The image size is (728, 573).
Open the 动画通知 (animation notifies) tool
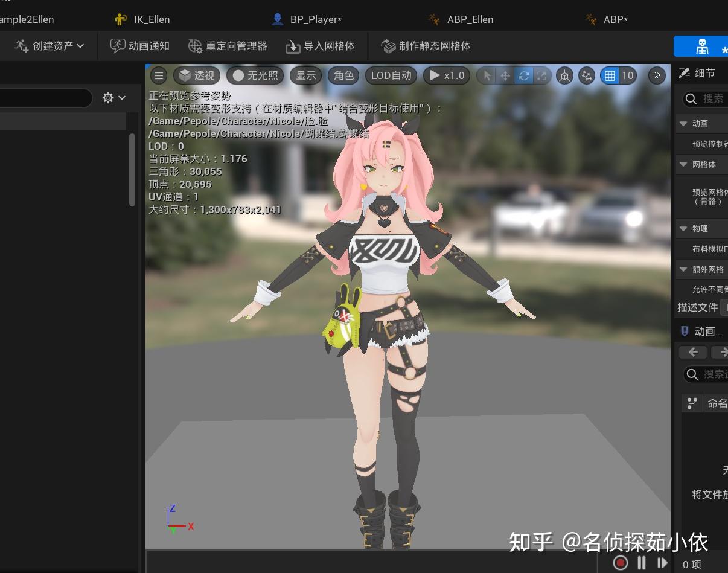(x=139, y=46)
